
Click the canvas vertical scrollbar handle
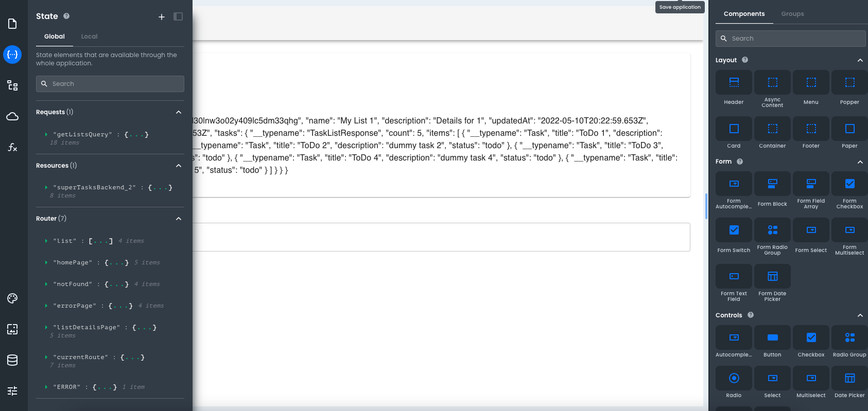(x=706, y=206)
